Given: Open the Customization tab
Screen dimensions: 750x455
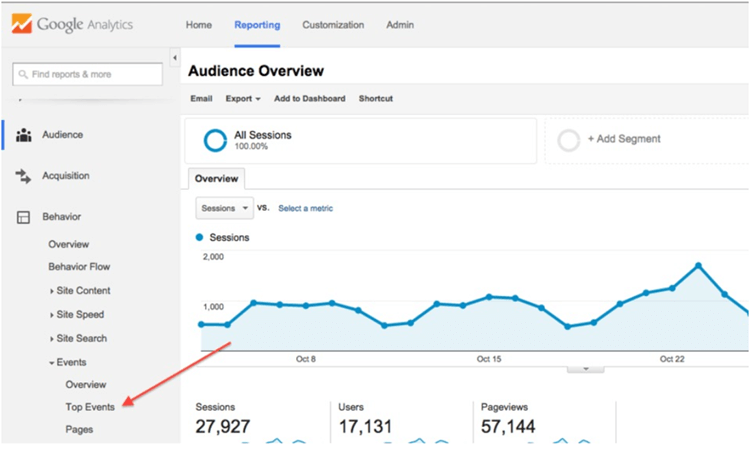Looking at the screenshot, I should tap(333, 25).
